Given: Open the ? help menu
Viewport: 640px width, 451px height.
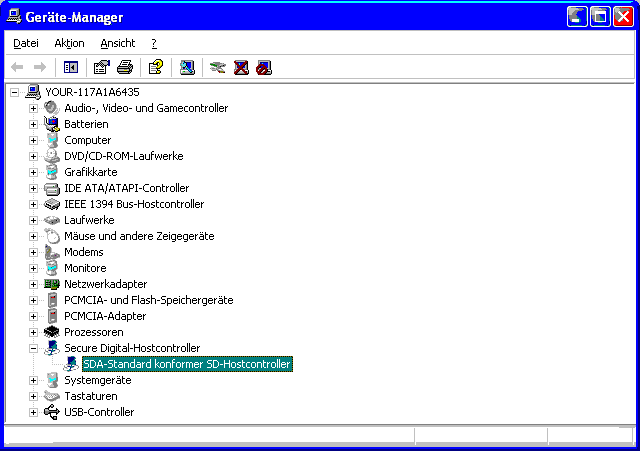Looking at the screenshot, I should (x=154, y=43).
